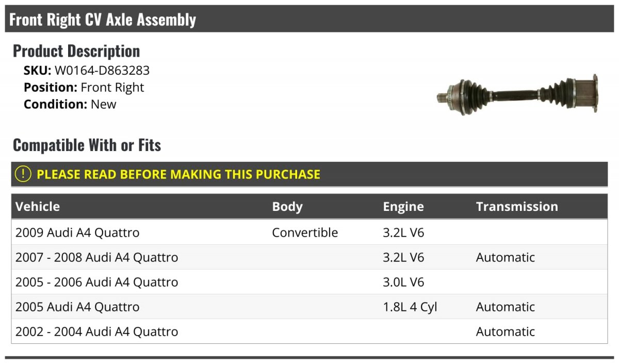Click the PLEASE READ BEFORE MAKING THIS PURCHASE banner
Screen dimensions: 619x364
(178, 174)
